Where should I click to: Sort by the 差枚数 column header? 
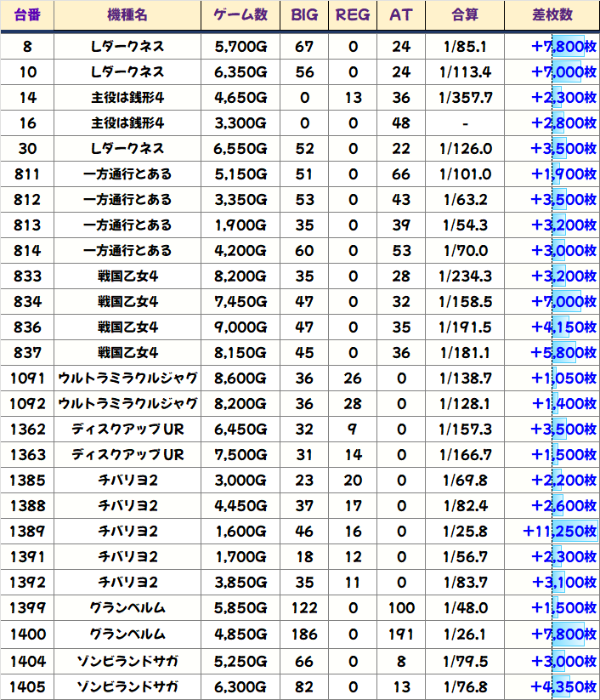coord(552,15)
